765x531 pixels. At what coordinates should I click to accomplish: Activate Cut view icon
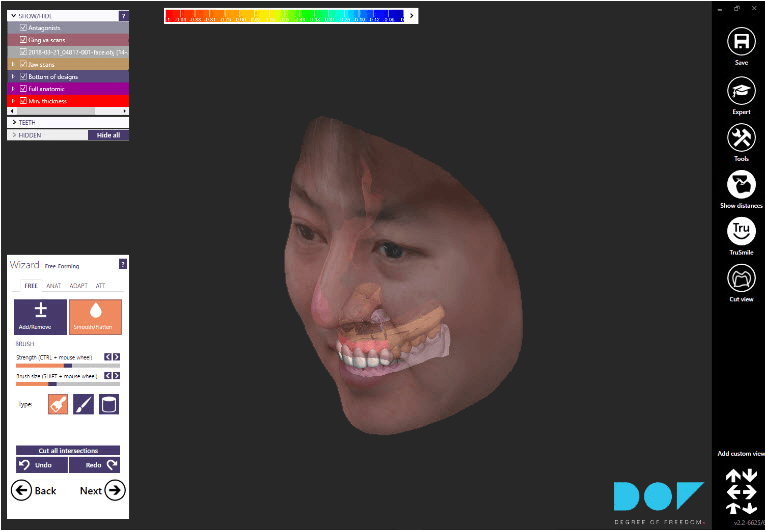click(741, 278)
